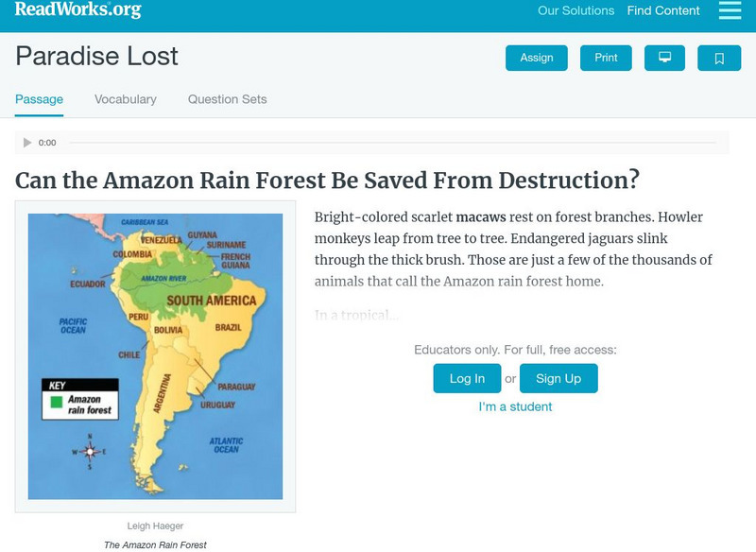The image size is (756, 552).
Task: Open Our Solutions in the header
Action: point(576,11)
